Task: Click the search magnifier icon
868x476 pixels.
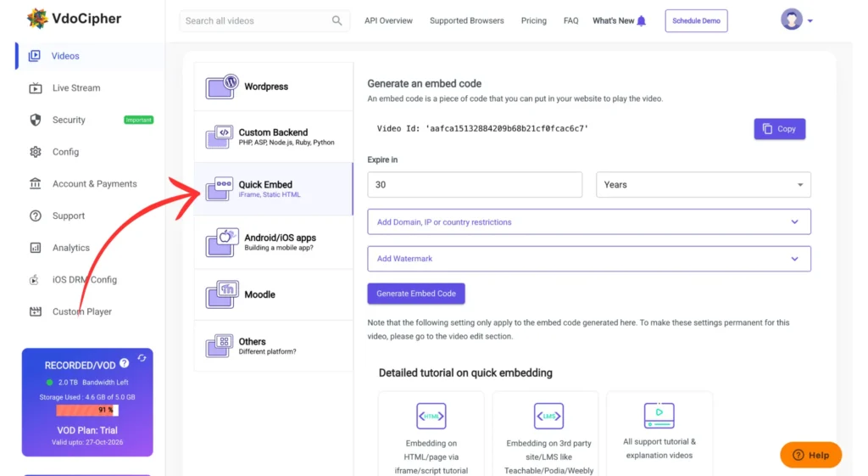Action: (337, 20)
